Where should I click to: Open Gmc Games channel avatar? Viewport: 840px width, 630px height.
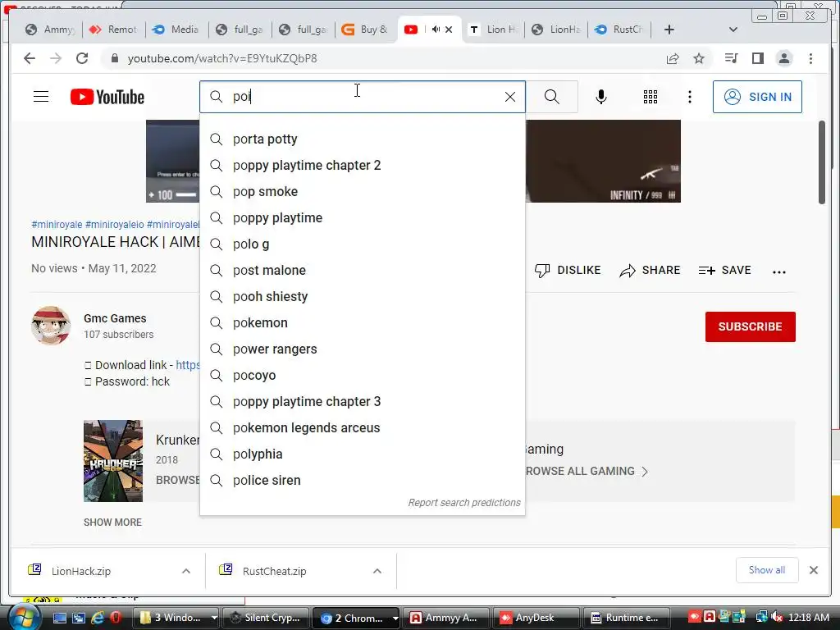(51, 326)
